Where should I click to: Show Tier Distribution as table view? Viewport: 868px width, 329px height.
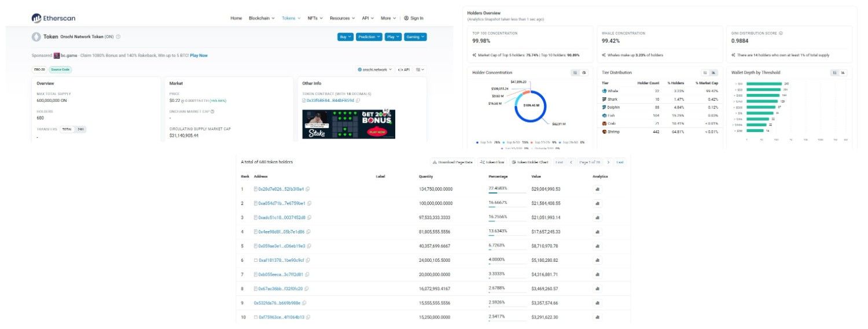pos(705,72)
